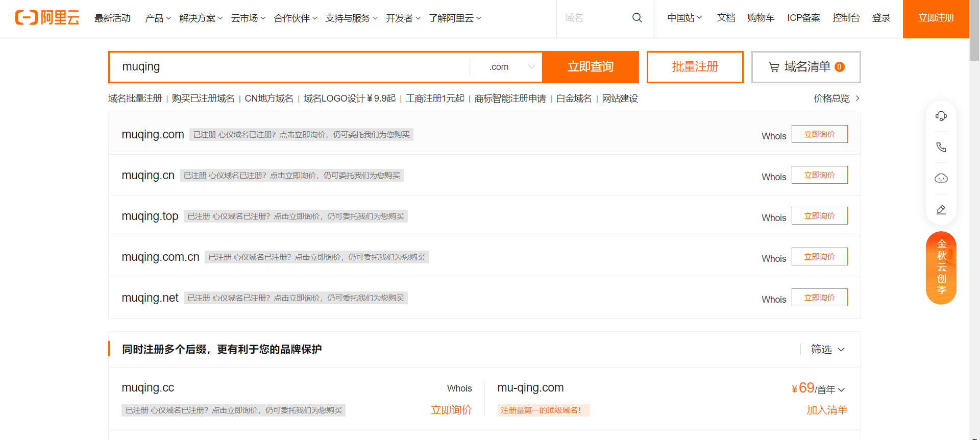Open the 金秋云创季 promotion badge

click(x=941, y=268)
